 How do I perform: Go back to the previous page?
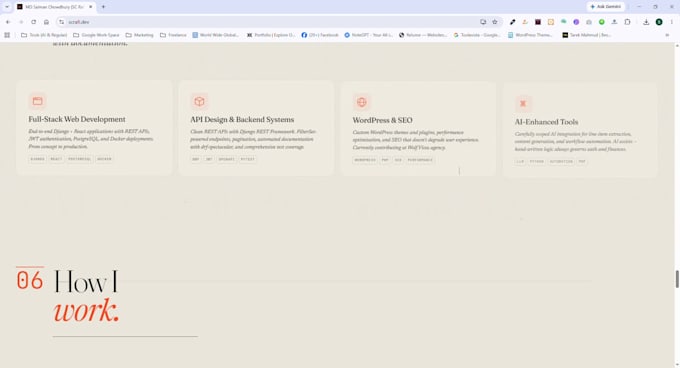[8, 22]
